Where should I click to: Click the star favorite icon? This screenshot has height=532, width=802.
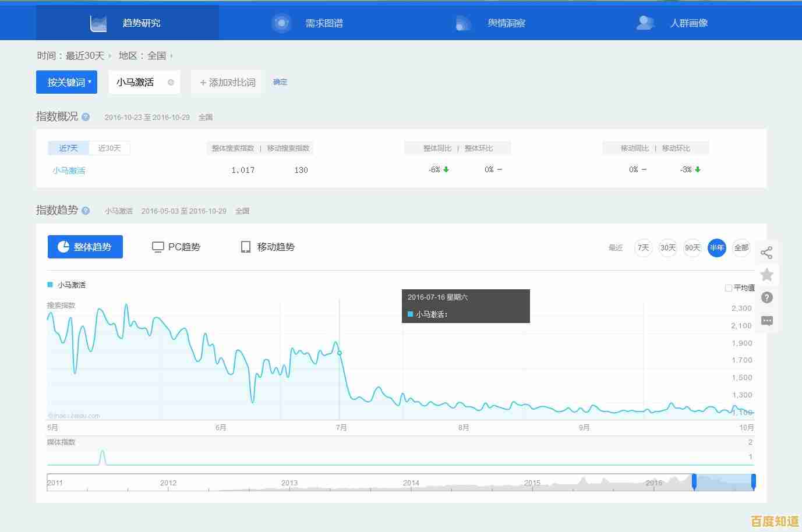click(766, 275)
